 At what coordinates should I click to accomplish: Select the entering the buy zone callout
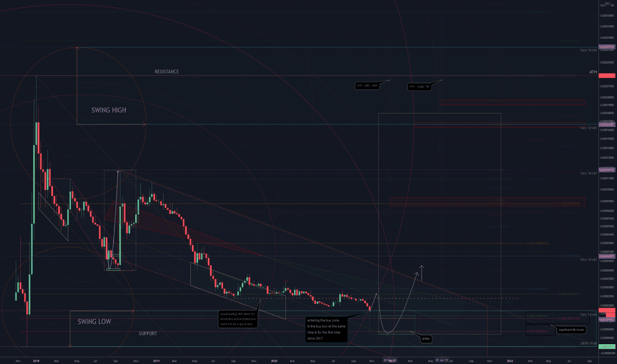326,330
